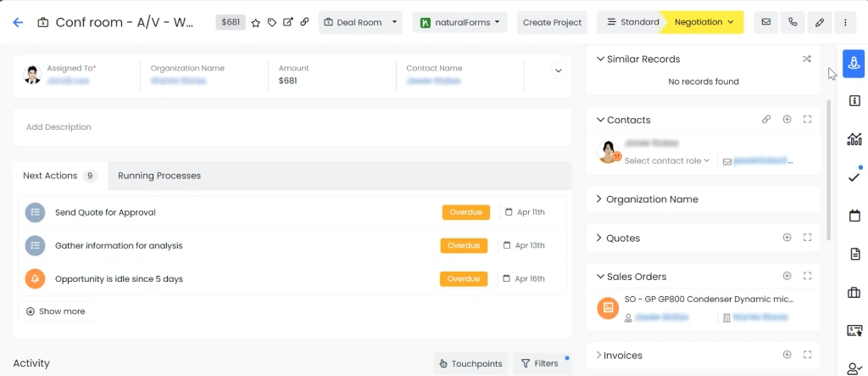This screenshot has height=376, width=868.
Task: Maximize the Invoices panel
Action: point(807,355)
